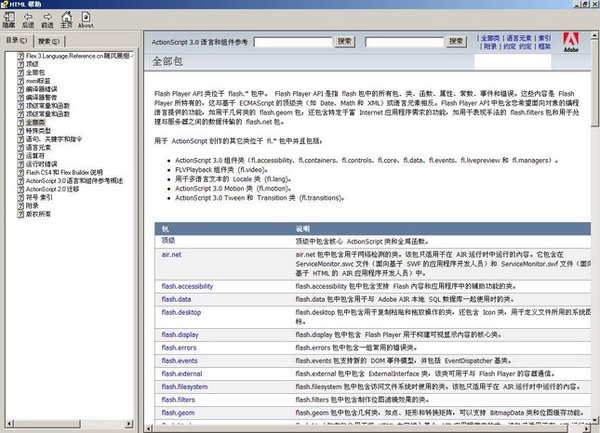This screenshot has height=433, width=600.
Task: Select 顶级 in the contents tree
Action: (32, 64)
